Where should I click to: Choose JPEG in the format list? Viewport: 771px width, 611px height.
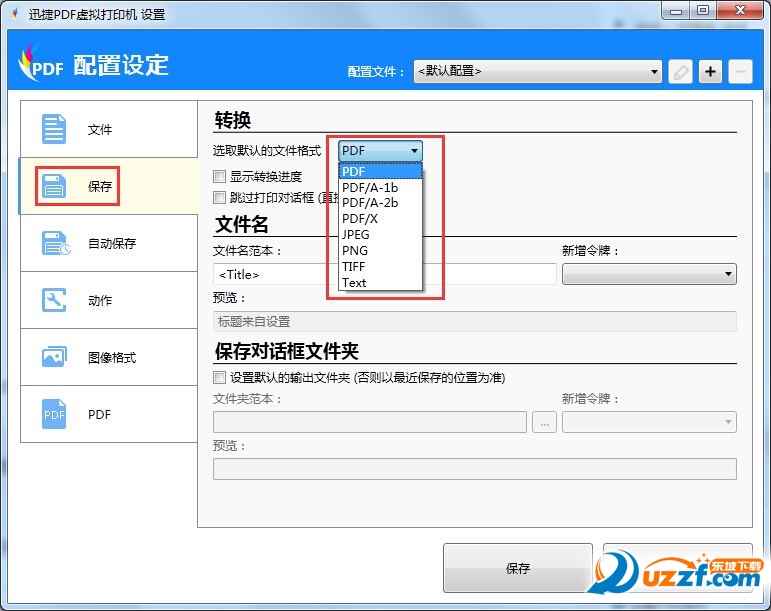pyautogui.click(x=356, y=235)
